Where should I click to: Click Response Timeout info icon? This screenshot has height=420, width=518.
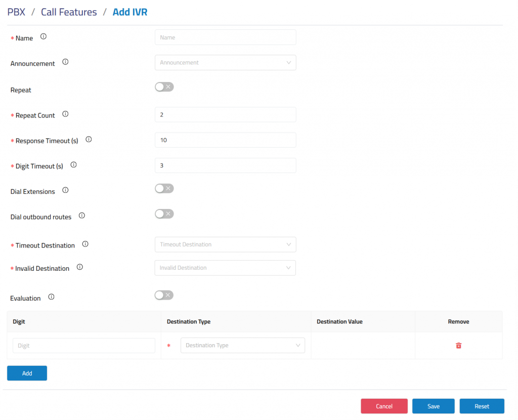(x=89, y=140)
